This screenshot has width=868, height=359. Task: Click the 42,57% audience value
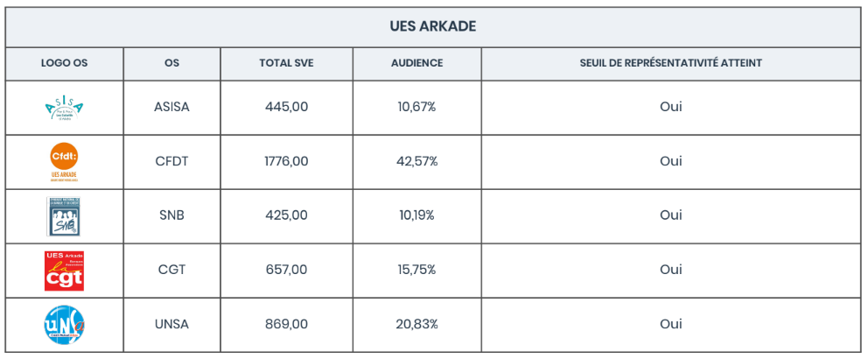click(x=416, y=161)
